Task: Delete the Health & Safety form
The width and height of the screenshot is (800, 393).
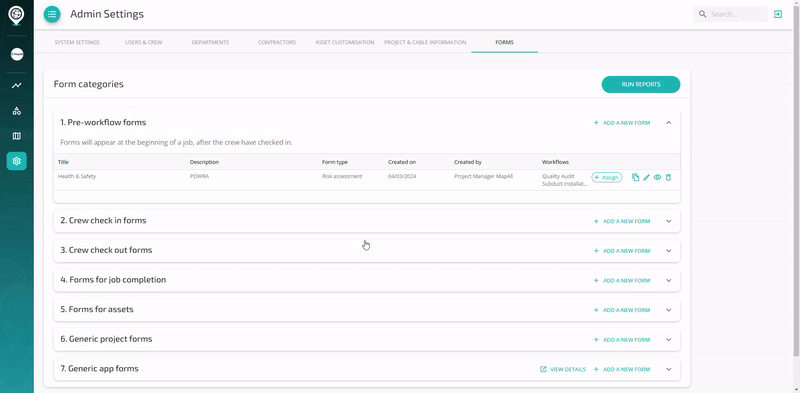Action: [668, 178]
